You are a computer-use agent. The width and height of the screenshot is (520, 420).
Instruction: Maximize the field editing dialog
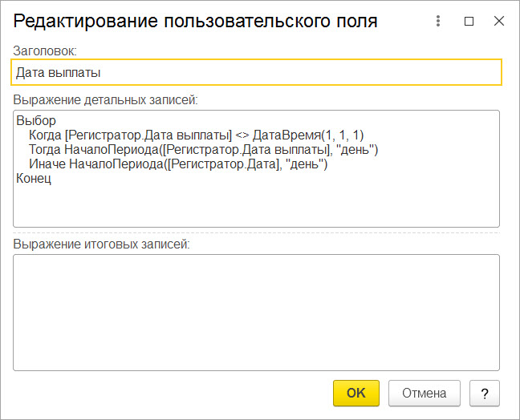tap(469, 21)
